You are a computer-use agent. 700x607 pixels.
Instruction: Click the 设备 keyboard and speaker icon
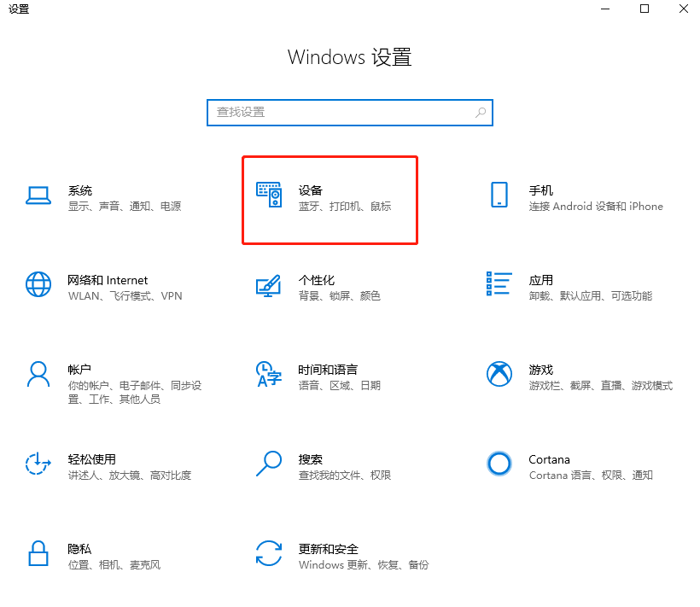(x=269, y=195)
